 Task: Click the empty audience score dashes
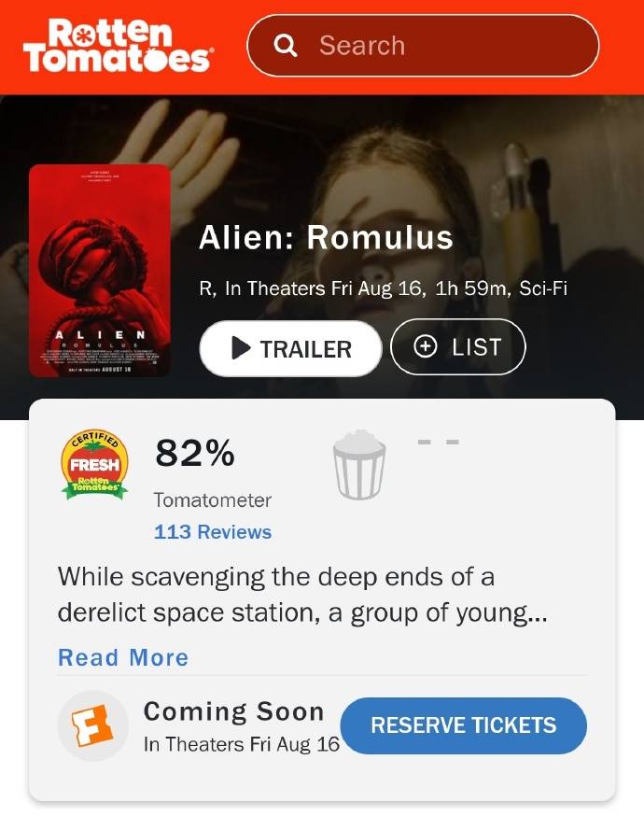438,441
